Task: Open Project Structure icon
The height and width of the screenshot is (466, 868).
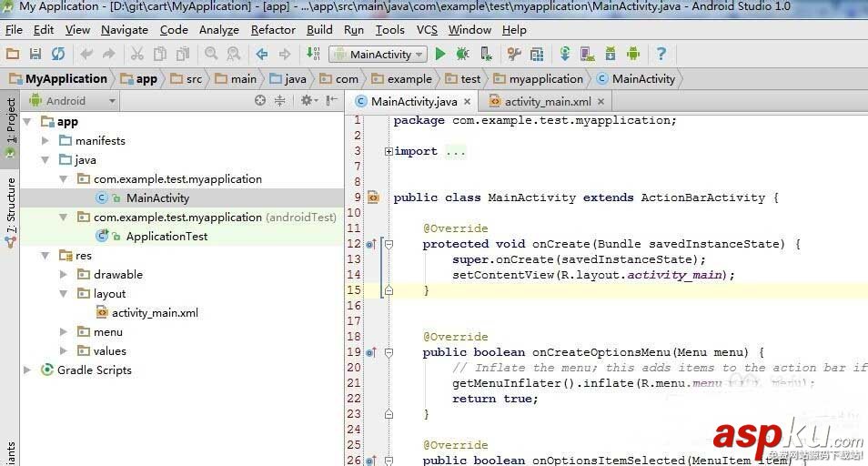Action: pyautogui.click(x=537, y=54)
